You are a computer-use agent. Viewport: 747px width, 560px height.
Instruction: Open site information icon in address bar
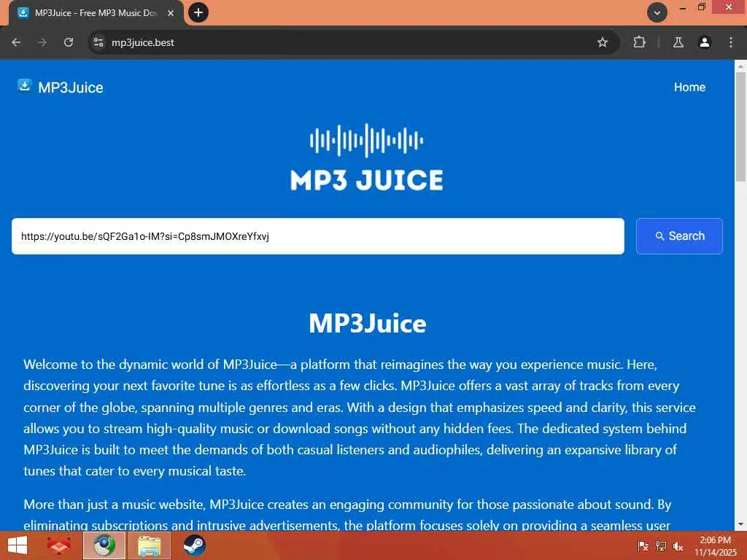tap(98, 42)
